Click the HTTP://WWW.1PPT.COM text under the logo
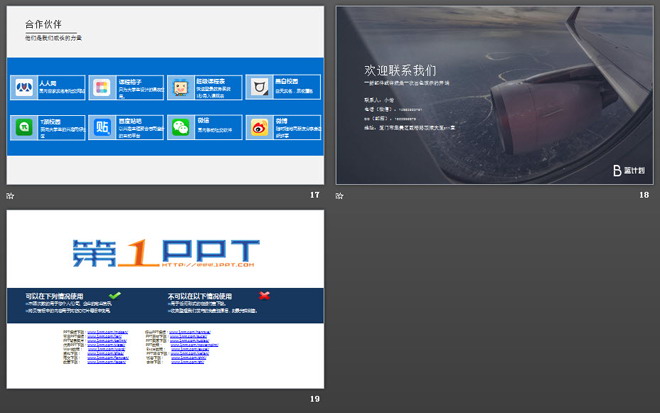Viewport: 660px width, 413px height. click(208, 265)
